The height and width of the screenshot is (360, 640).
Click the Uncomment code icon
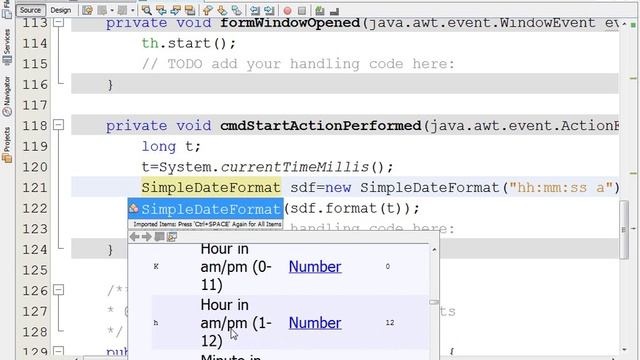[x=334, y=11]
